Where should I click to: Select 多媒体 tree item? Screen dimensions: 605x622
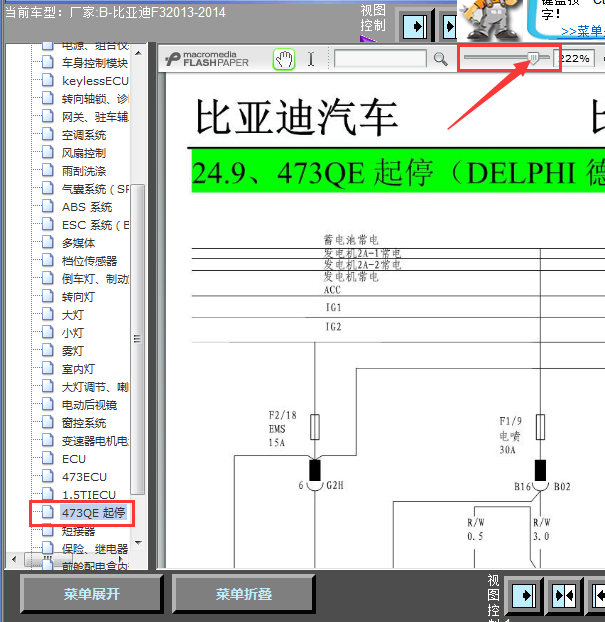coord(78,243)
